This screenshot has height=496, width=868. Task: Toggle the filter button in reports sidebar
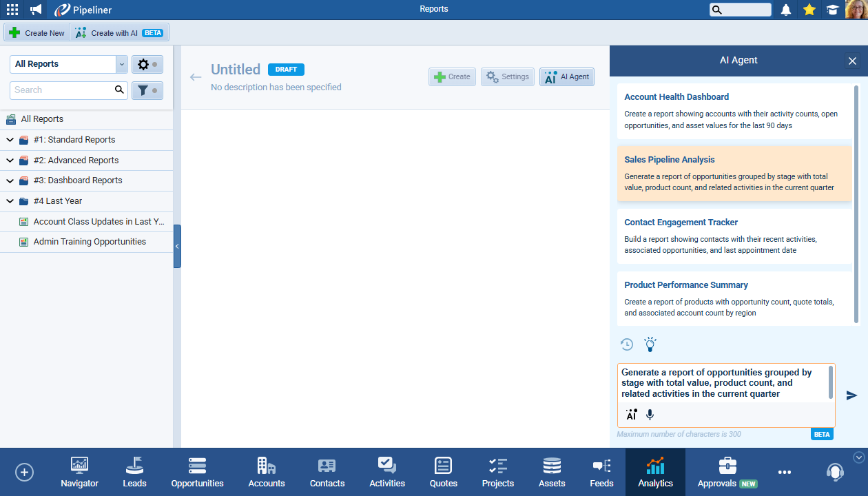click(147, 90)
